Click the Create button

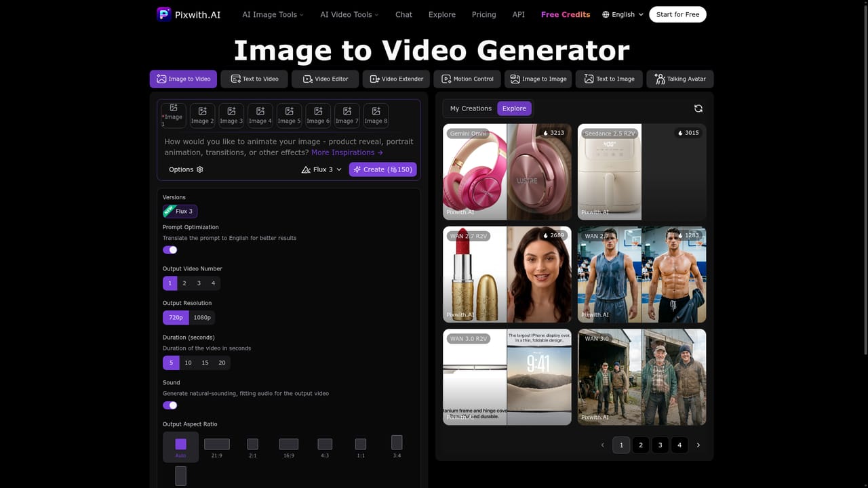[382, 169]
